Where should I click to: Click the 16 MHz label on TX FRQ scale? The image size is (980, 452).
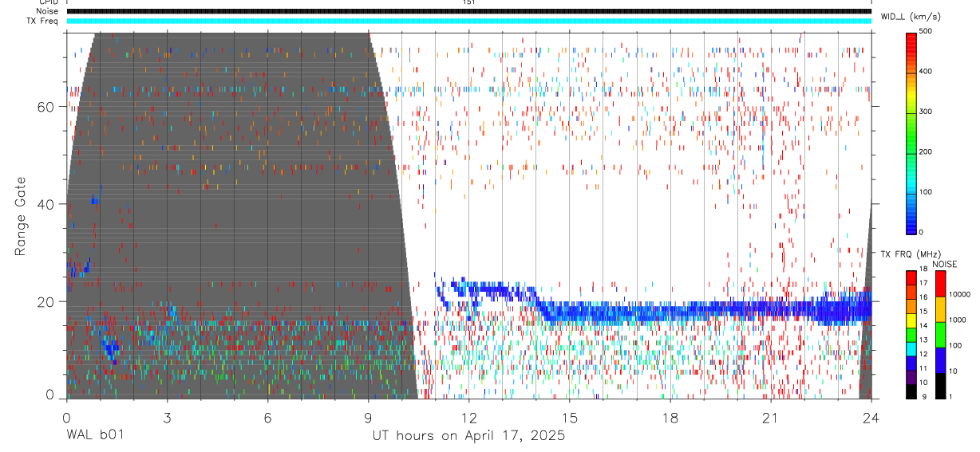click(923, 298)
